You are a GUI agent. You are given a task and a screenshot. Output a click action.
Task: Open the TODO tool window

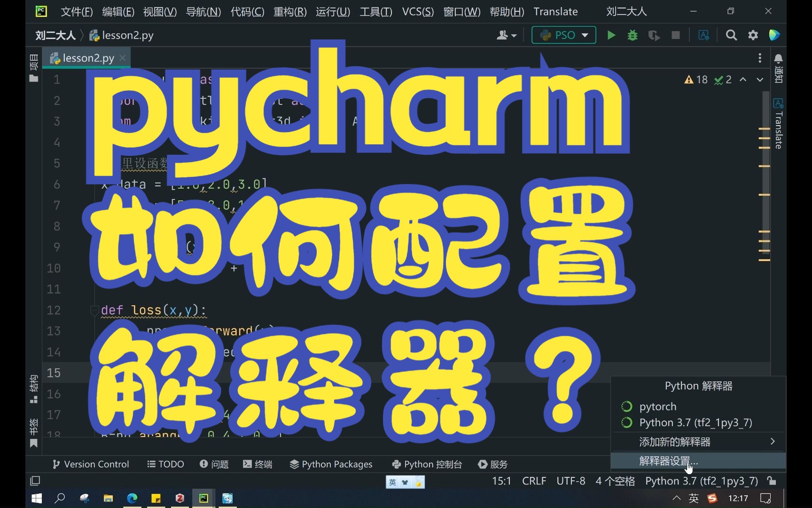coord(165,464)
